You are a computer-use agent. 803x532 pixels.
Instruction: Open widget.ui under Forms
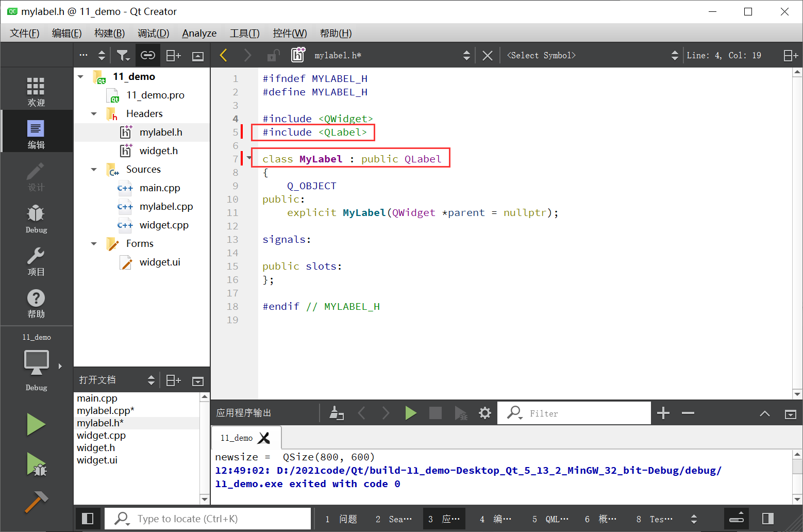coord(160,262)
